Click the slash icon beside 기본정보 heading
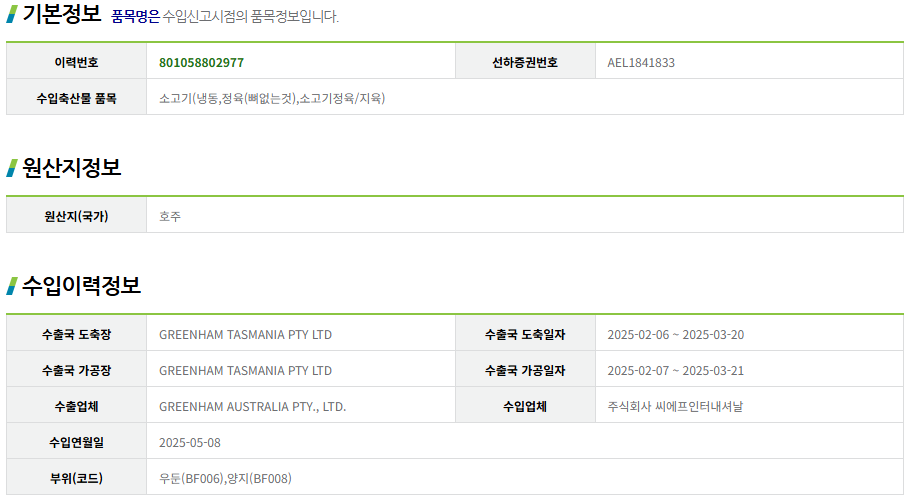Viewport: 910px width, 499px height. 12,14
